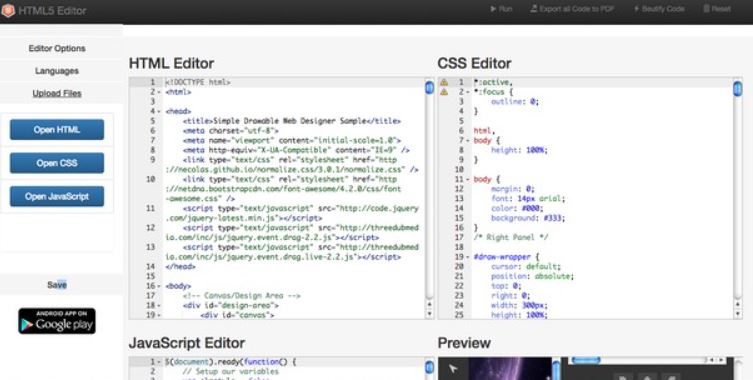Viewport: 753px width, 380px height.
Task: Collapse the Upload Files section
Action: click(57, 94)
